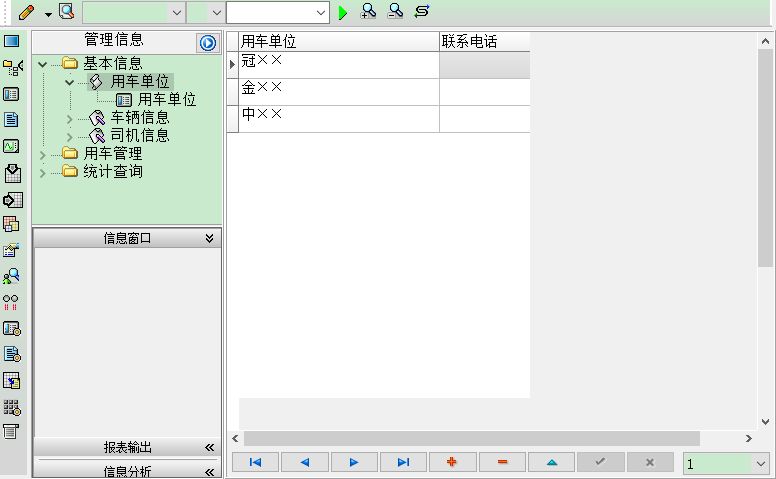
Task: Select the 用车管理 folder node
Action: click(113, 153)
